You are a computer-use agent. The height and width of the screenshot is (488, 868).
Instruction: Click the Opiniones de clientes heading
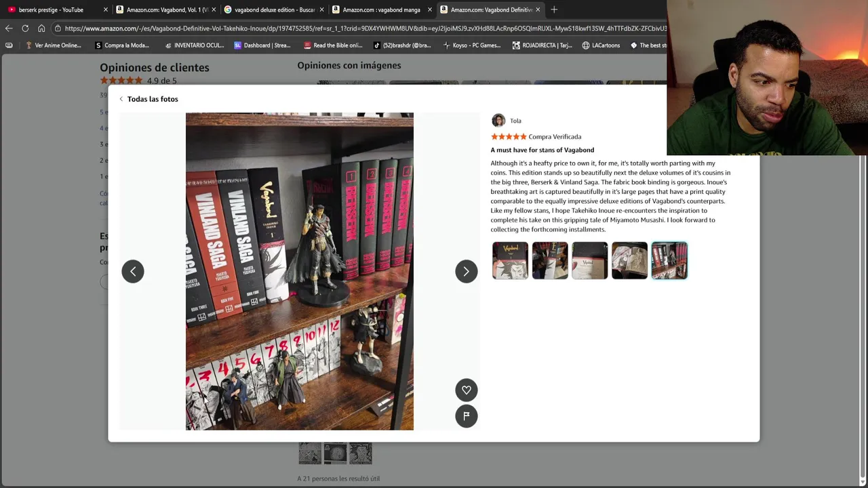155,68
